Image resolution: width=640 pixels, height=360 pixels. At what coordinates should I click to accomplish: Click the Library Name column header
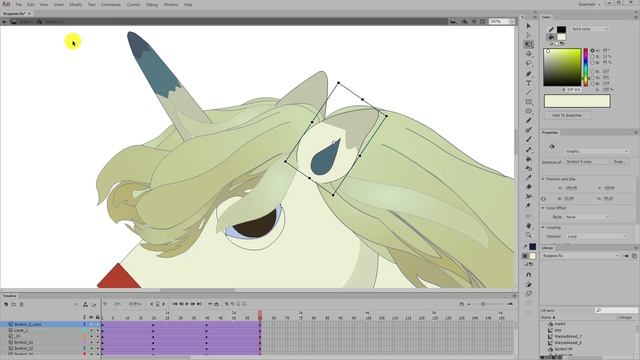548,317
